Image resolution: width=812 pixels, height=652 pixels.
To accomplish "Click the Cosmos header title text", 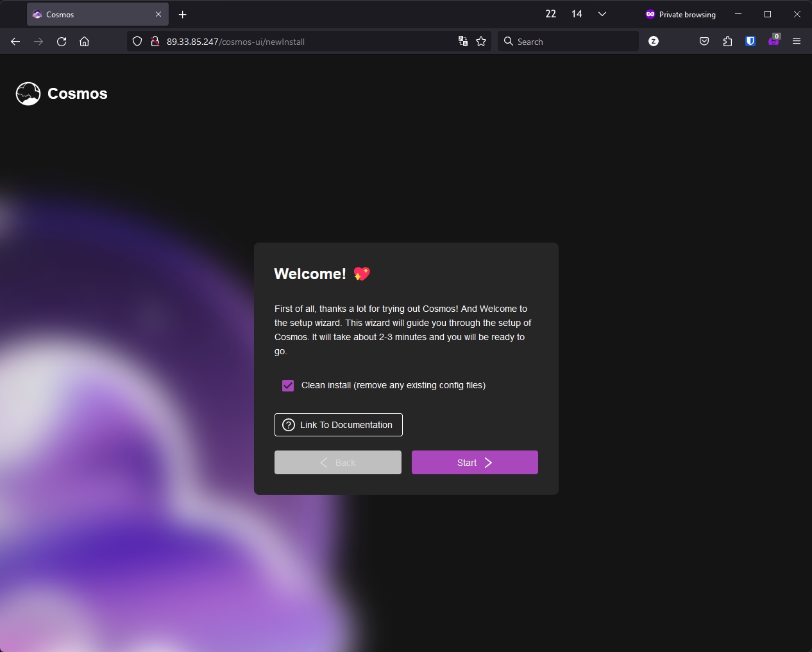I will [x=78, y=94].
